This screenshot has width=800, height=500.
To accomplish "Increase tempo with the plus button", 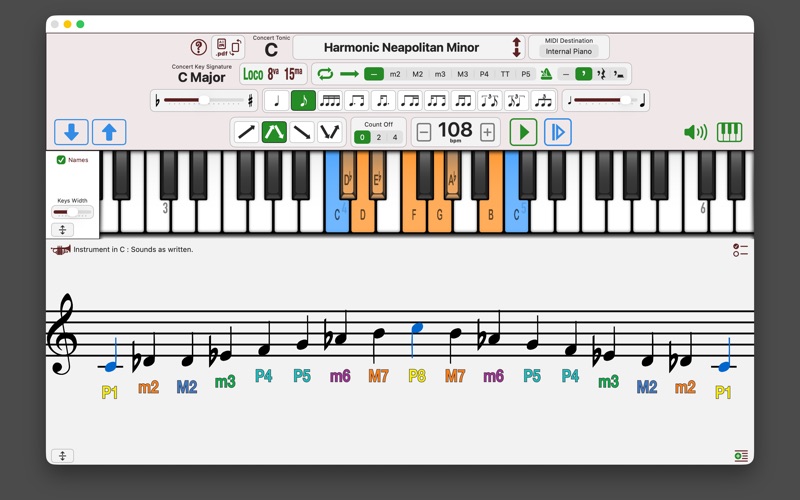I will tap(487, 133).
